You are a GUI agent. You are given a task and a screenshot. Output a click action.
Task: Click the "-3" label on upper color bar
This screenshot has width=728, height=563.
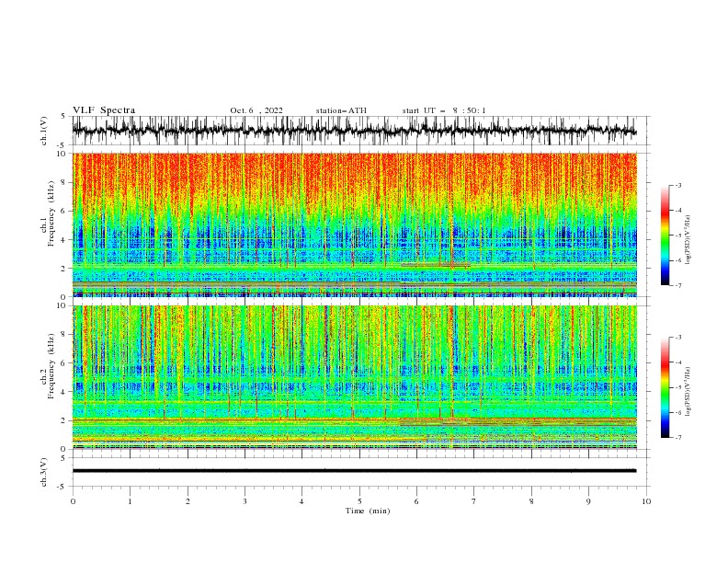(x=678, y=185)
